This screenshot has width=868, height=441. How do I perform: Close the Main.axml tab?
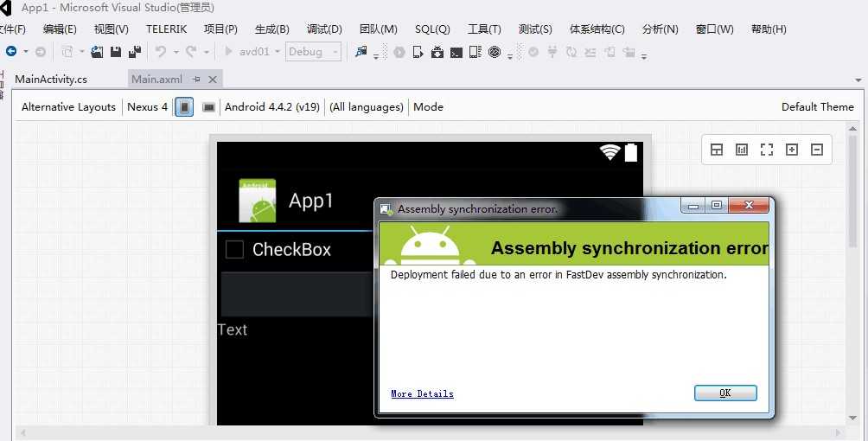(213, 80)
